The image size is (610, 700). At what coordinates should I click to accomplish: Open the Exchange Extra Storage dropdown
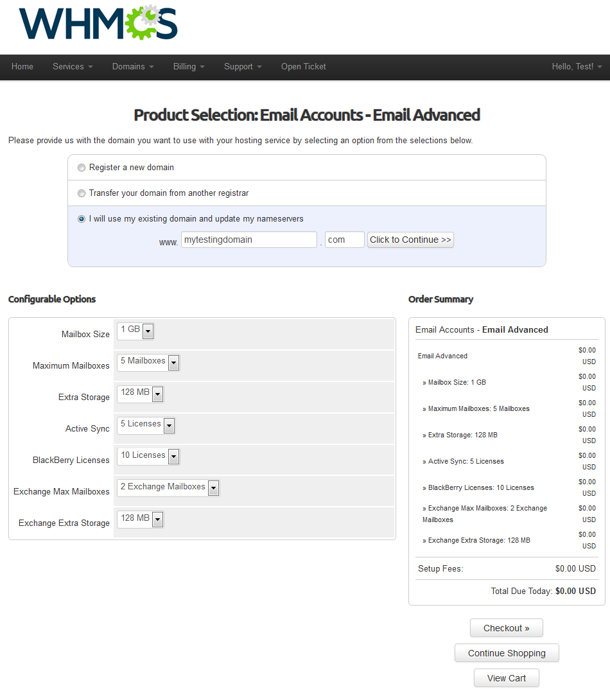140,520
